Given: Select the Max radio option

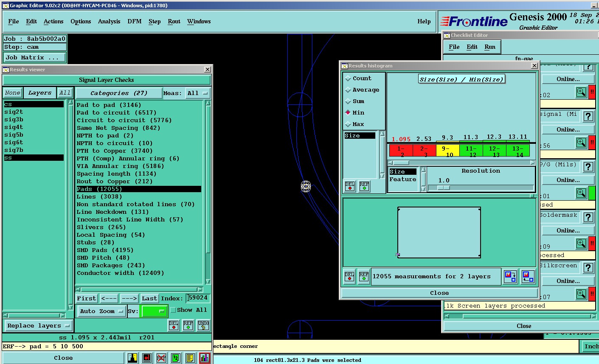Looking at the screenshot, I should pos(348,124).
